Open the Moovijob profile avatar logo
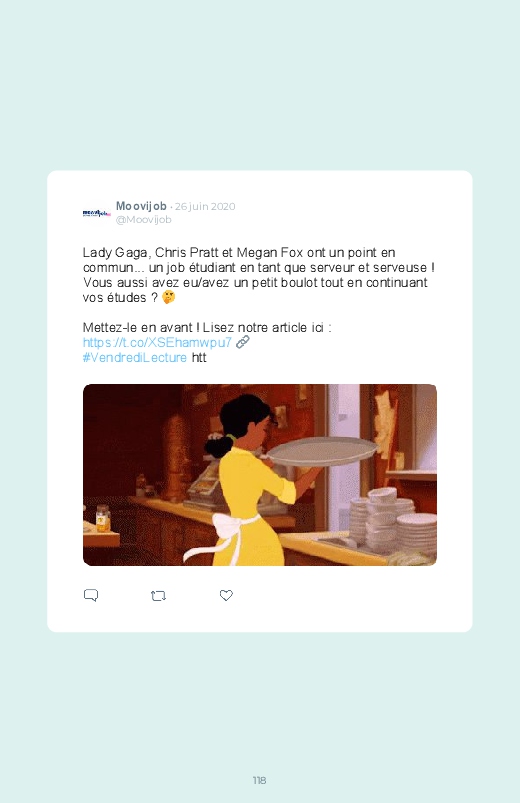 (96, 213)
